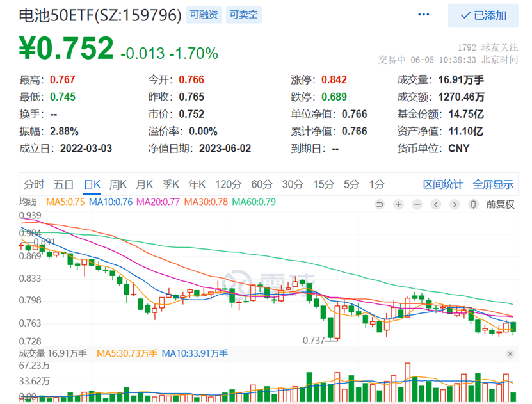The image size is (532, 404).
Task: Move chart right with right-chevron icon
Action: tap(455, 204)
